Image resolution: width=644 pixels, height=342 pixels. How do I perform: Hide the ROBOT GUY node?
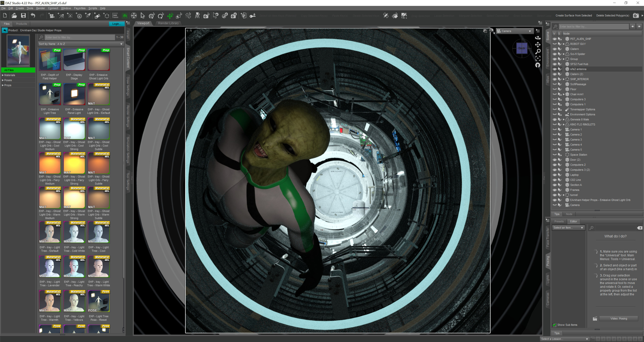pos(554,44)
